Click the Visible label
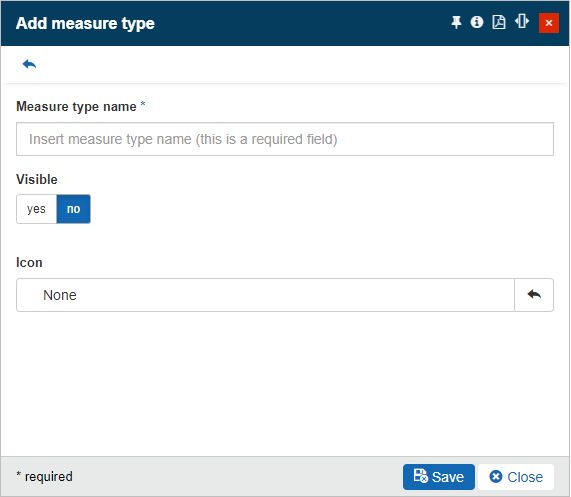Screen dimensions: 571x497 (x=37, y=180)
